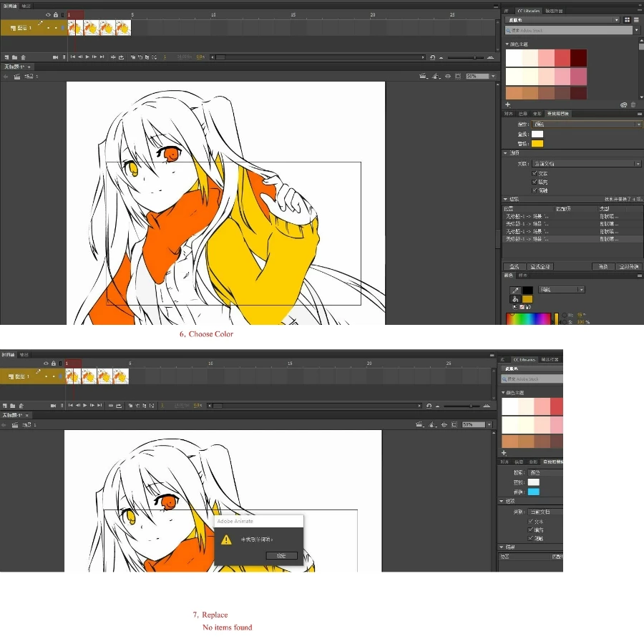The image size is (644, 644).
Task: Click center frame icon in upper timeline
Action: click(x=113, y=57)
